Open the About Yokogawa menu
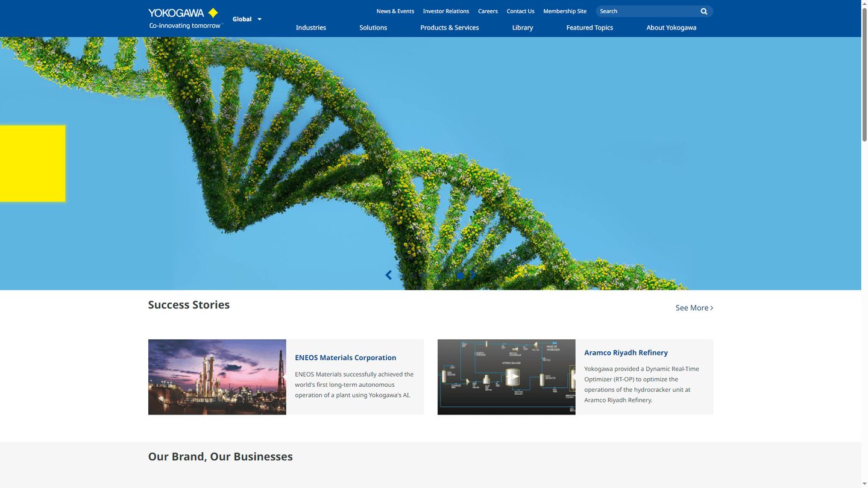The width and height of the screenshot is (868, 488). (x=671, y=28)
